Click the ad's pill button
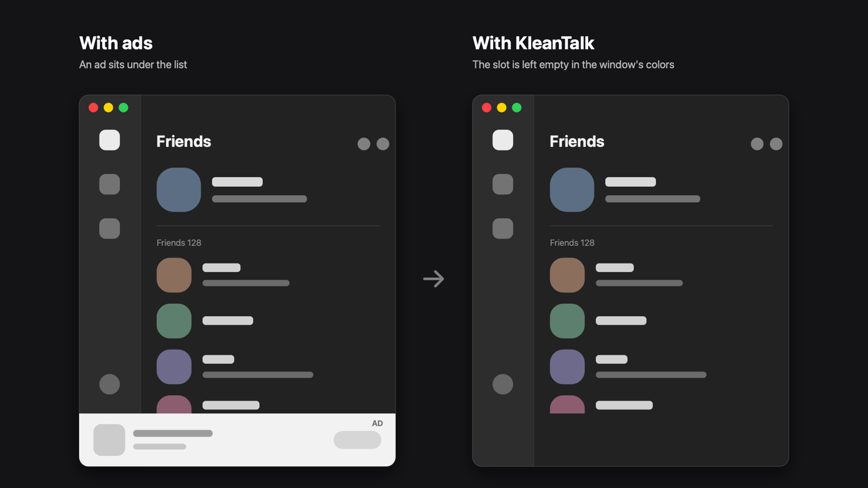The height and width of the screenshot is (488, 868). 358,440
